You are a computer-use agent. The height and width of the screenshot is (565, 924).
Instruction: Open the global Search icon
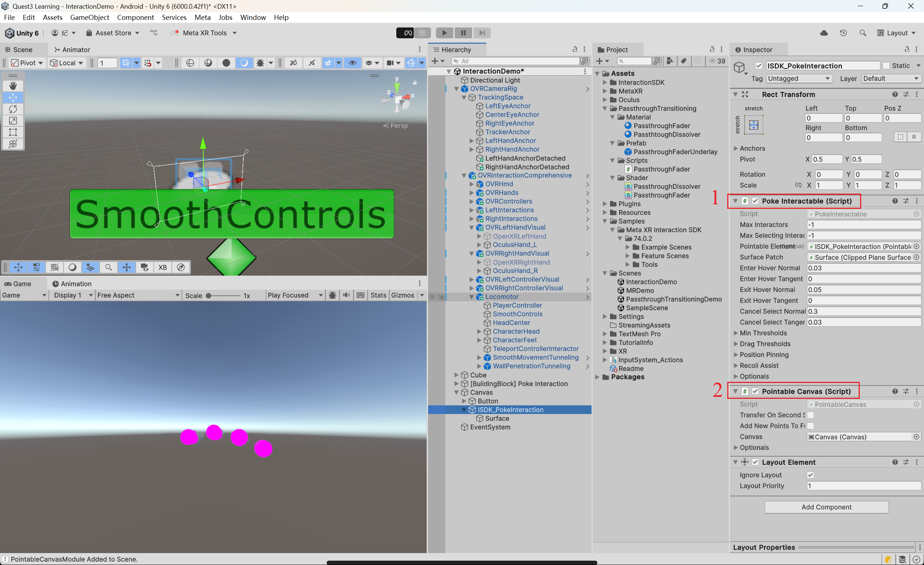click(x=863, y=33)
